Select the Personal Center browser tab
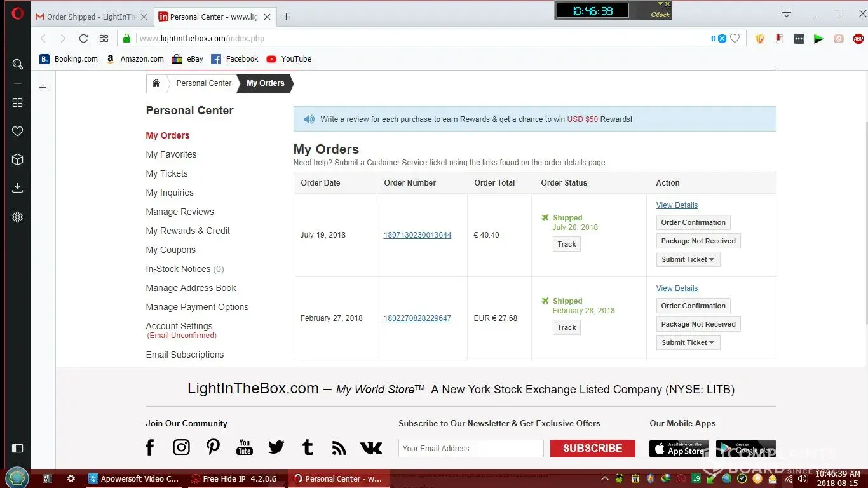Screen dimensions: 868x488 click(215, 17)
